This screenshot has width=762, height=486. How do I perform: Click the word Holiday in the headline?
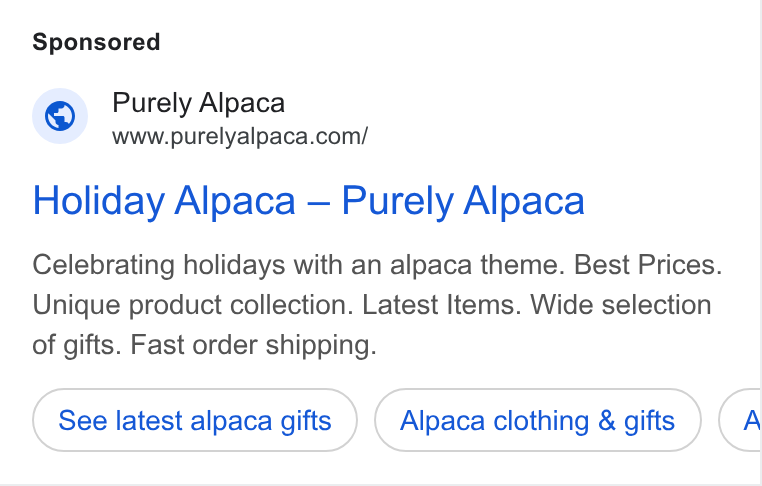click(x=99, y=201)
